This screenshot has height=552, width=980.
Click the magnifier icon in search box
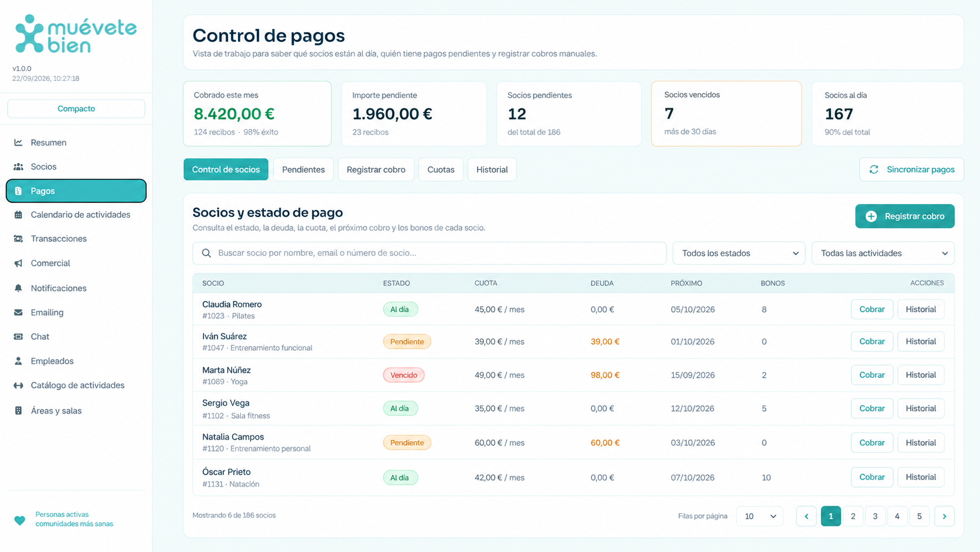206,253
